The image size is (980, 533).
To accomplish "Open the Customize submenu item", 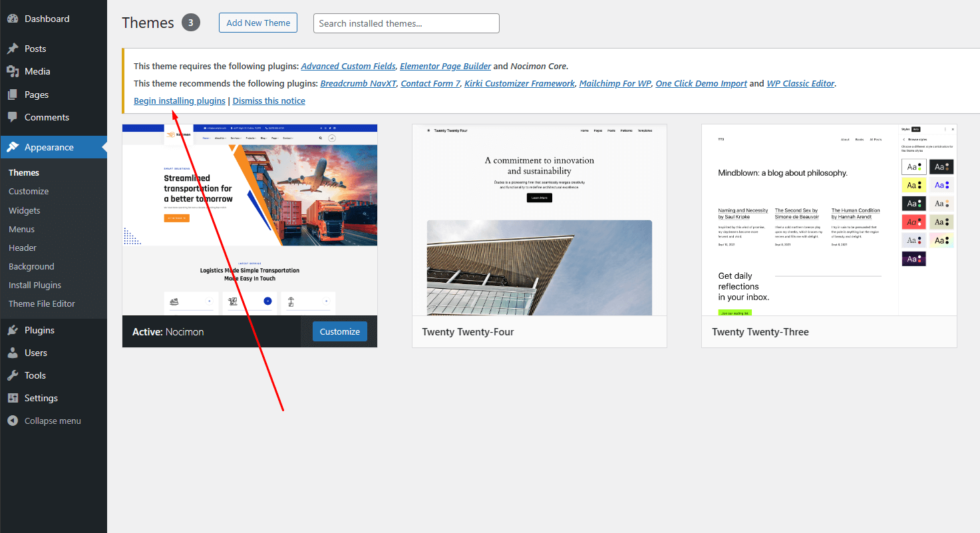I will pyautogui.click(x=29, y=191).
